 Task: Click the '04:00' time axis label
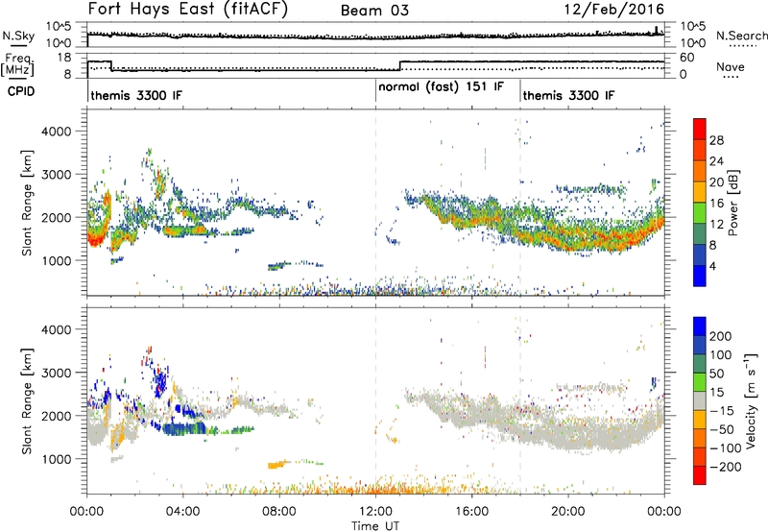[182, 512]
